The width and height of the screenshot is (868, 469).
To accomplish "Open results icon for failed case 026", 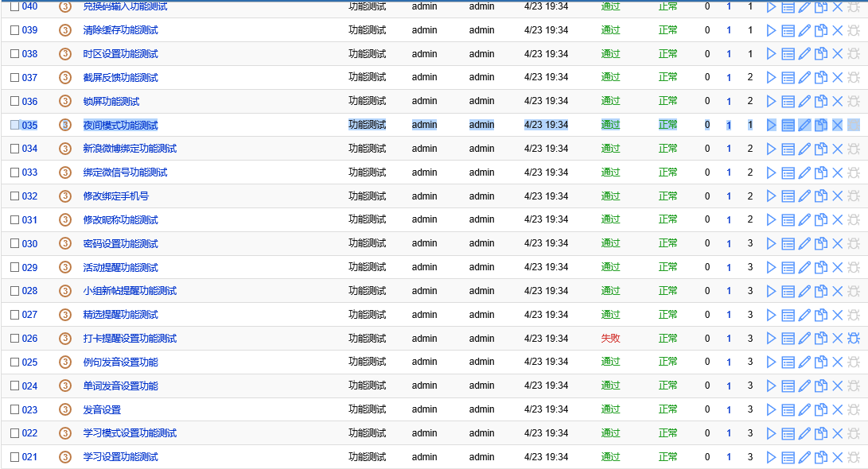I will pos(788,339).
